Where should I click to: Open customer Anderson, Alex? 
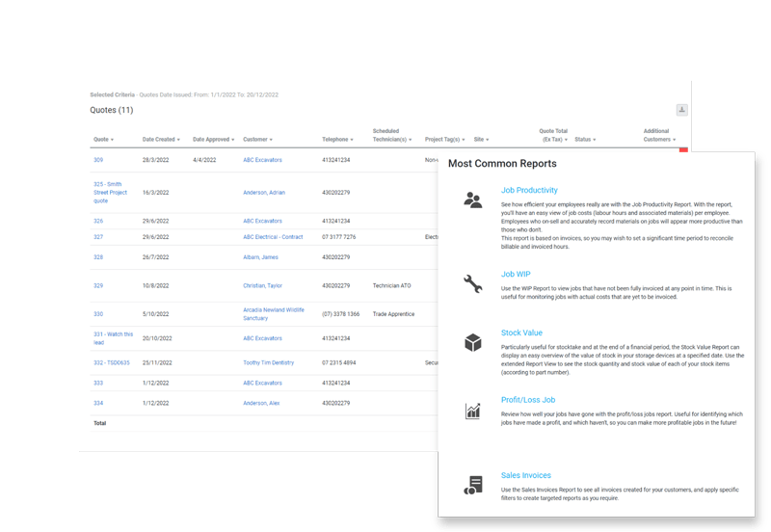pos(261,403)
